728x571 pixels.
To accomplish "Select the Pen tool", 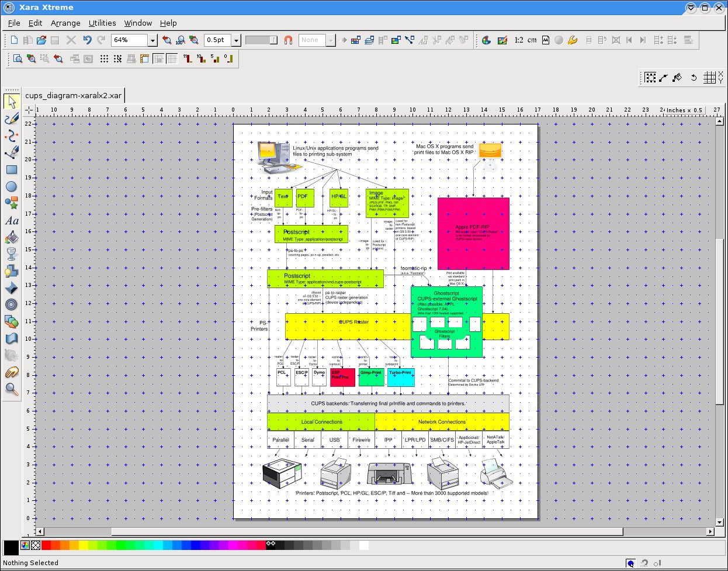I will (12, 153).
